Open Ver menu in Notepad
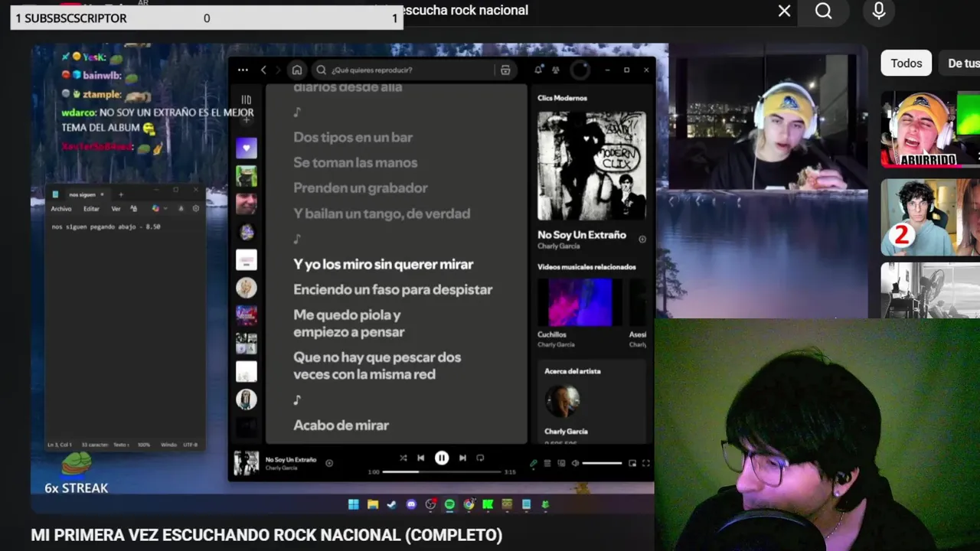This screenshot has height=551, width=980. [116, 209]
